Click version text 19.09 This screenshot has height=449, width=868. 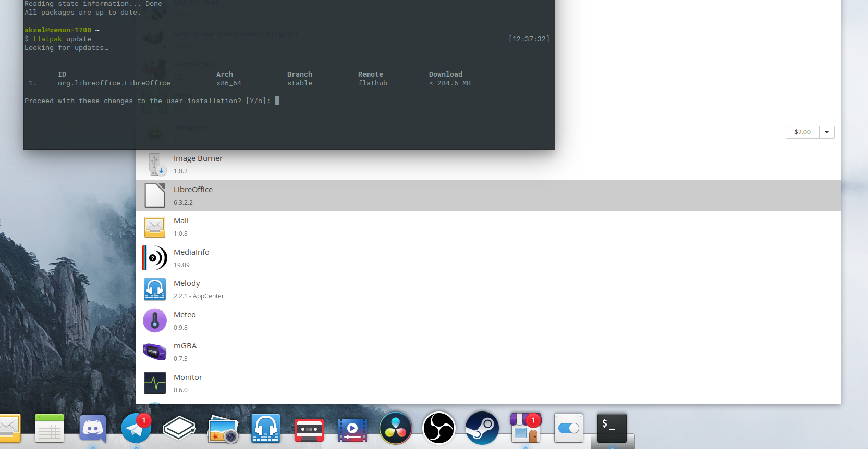[x=181, y=265]
